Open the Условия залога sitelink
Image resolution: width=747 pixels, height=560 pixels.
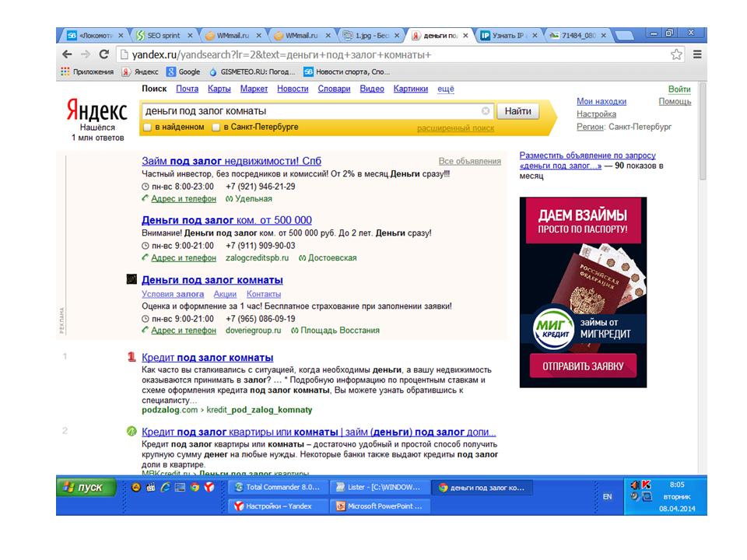pyautogui.click(x=173, y=294)
